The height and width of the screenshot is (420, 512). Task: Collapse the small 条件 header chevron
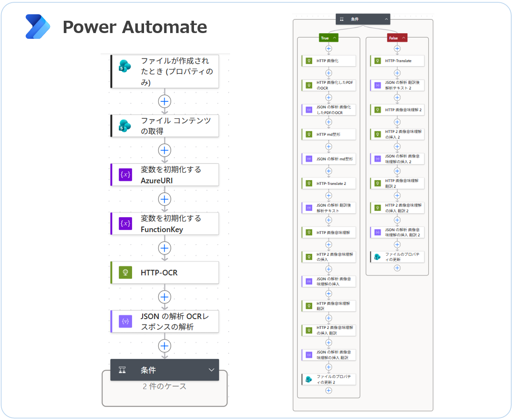386,19
